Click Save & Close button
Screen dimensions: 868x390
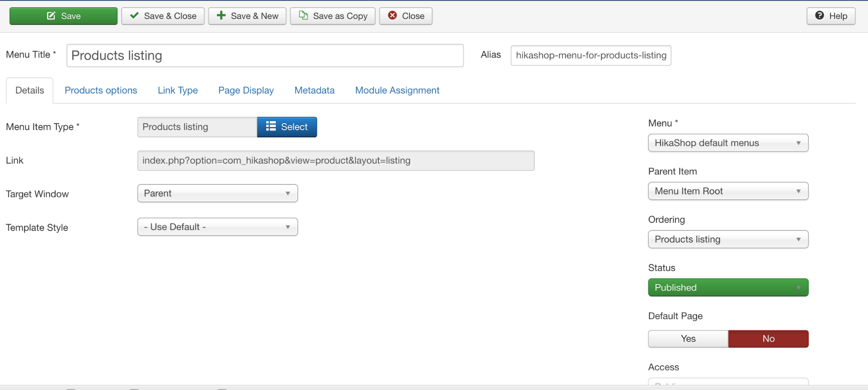163,16
